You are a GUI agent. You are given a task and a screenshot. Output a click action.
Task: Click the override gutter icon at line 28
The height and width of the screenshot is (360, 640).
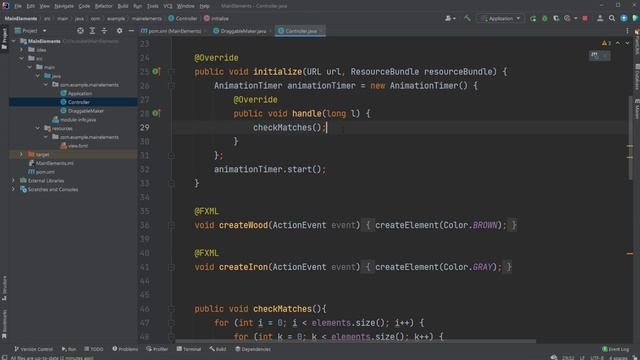pyautogui.click(x=156, y=113)
